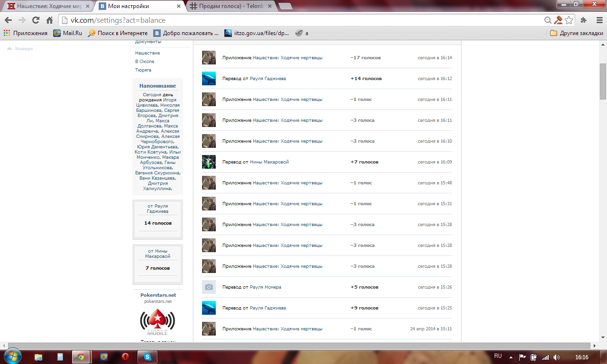Open the Chrome menu hamburger icon
This screenshot has height=364, width=607.
598,20
